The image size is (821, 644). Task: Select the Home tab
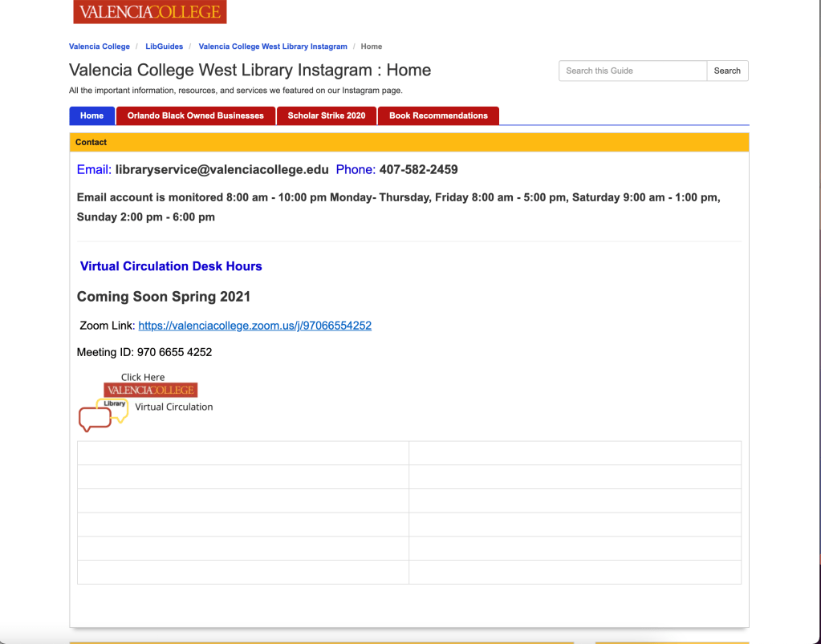[x=91, y=115]
